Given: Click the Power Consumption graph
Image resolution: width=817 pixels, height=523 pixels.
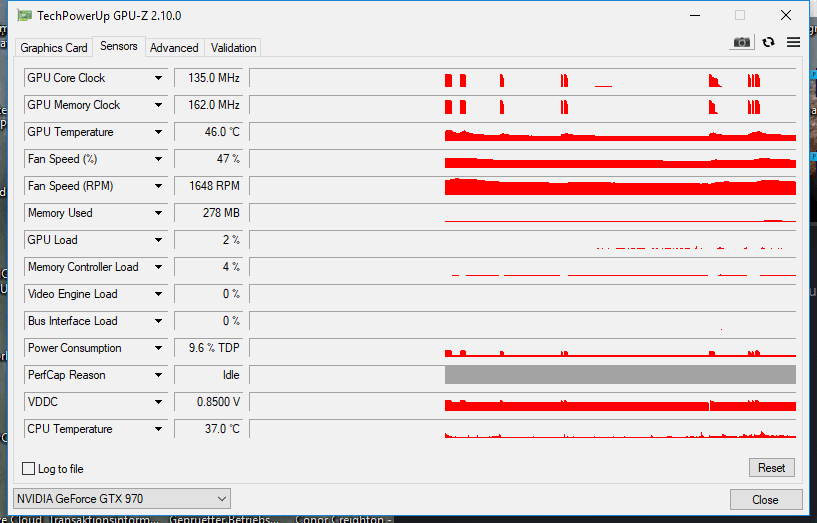Looking at the screenshot, I should (523, 348).
